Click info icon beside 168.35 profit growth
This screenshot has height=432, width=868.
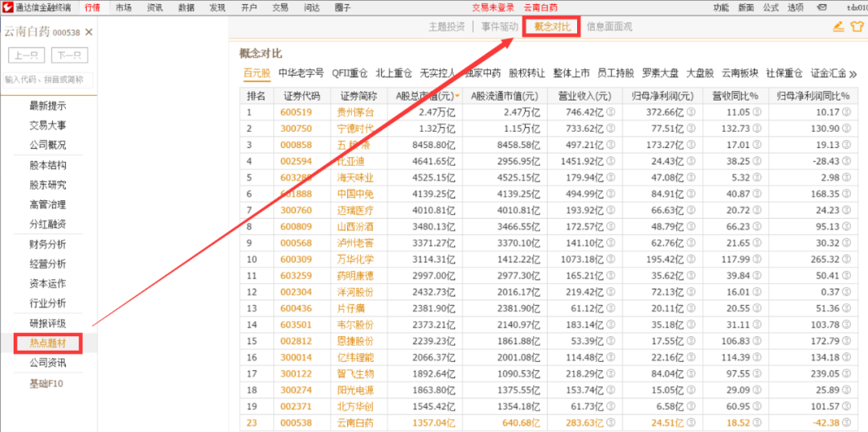[845, 194]
